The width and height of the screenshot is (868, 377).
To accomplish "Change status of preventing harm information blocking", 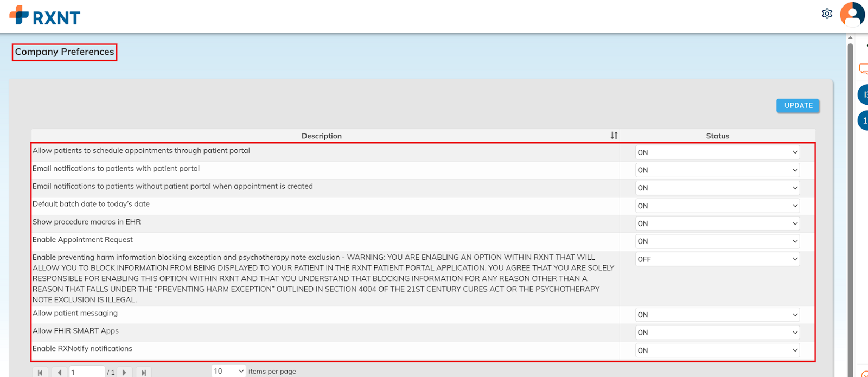I will click(x=717, y=259).
